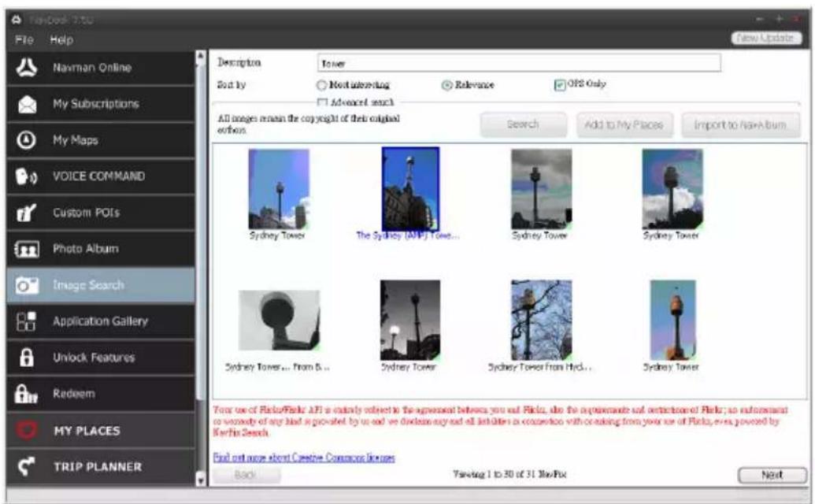Open the Trip Planner arrow icon
This screenshot has height=504, width=815.
tap(26, 466)
